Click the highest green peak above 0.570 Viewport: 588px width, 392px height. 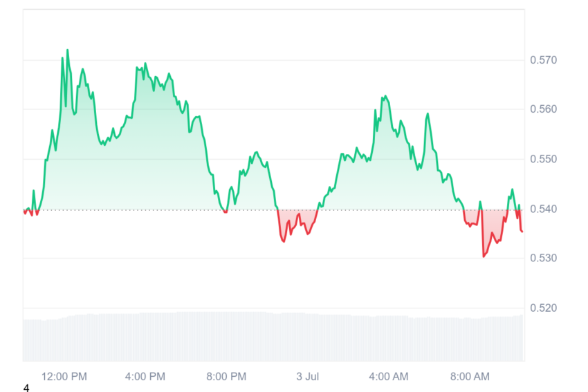pyautogui.click(x=68, y=50)
